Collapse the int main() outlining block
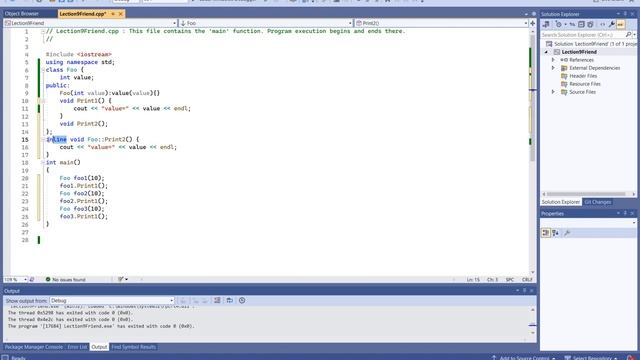The image size is (640, 360). (x=43, y=162)
